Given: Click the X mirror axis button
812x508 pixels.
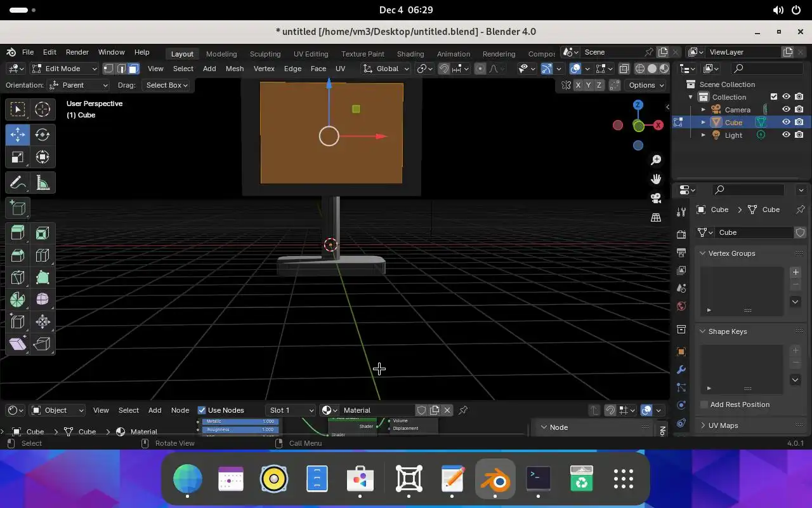Looking at the screenshot, I should (578, 85).
